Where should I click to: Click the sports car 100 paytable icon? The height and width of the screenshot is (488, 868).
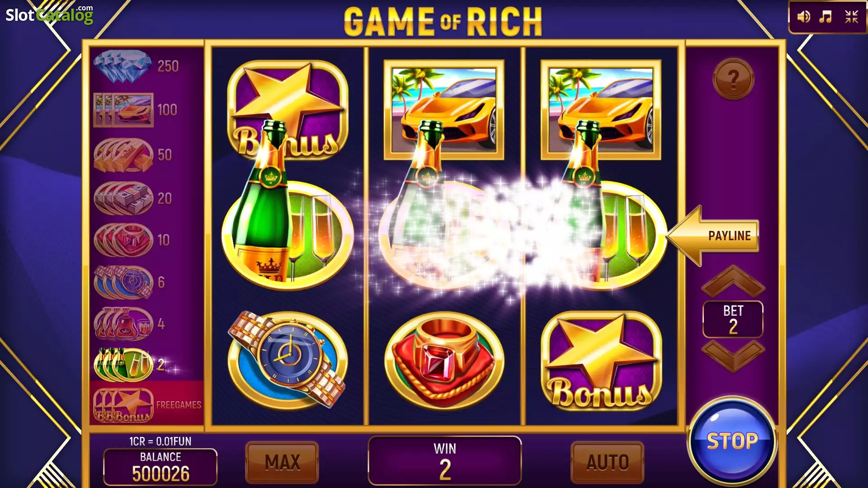point(123,110)
